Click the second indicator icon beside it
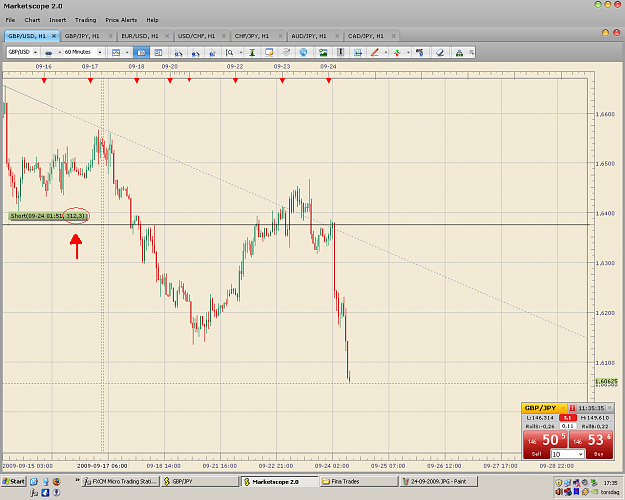 195,52
